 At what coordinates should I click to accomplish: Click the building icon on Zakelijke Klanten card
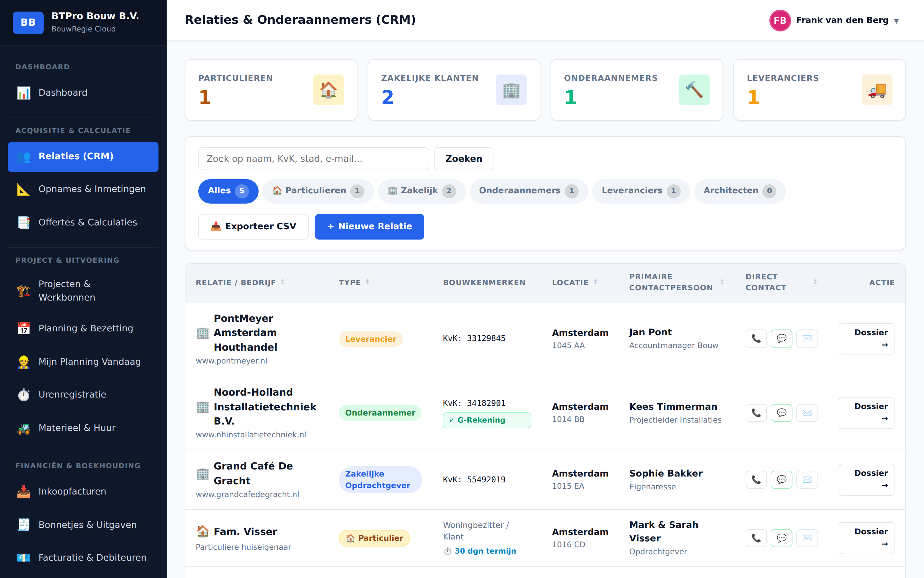point(511,90)
